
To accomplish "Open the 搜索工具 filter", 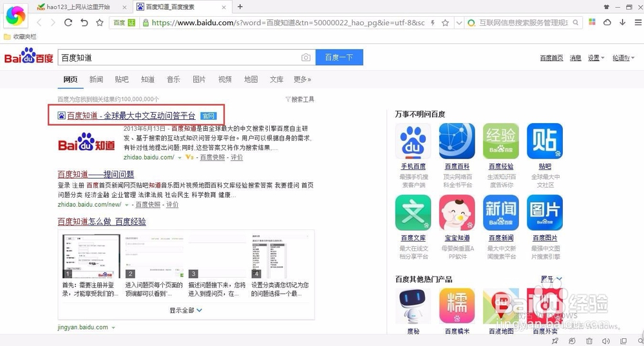I will (300, 99).
